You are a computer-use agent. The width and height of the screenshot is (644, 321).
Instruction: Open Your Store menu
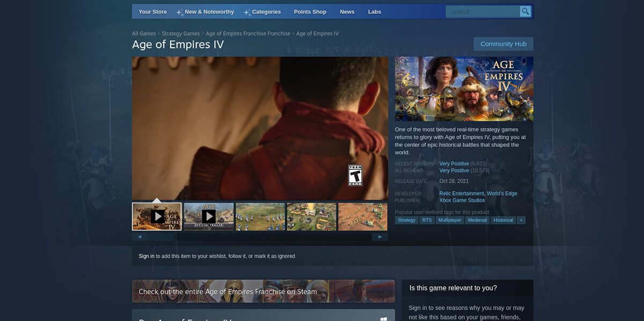pyautogui.click(x=152, y=12)
